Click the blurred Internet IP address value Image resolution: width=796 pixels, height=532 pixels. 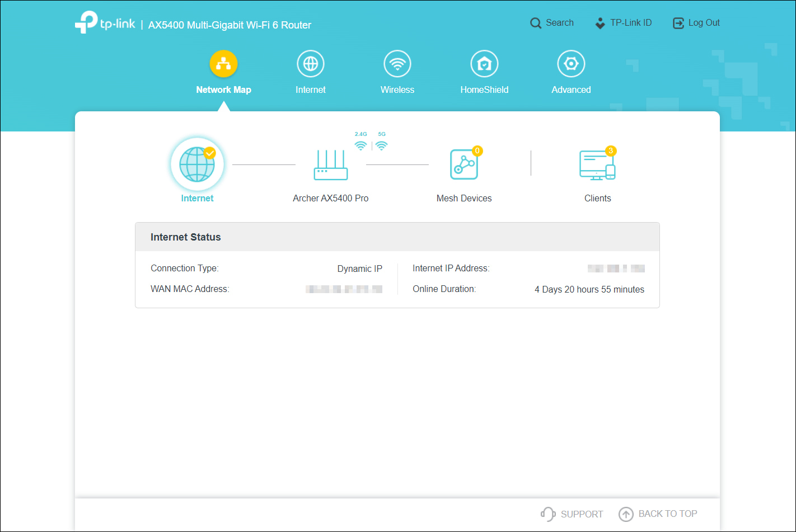(x=616, y=269)
